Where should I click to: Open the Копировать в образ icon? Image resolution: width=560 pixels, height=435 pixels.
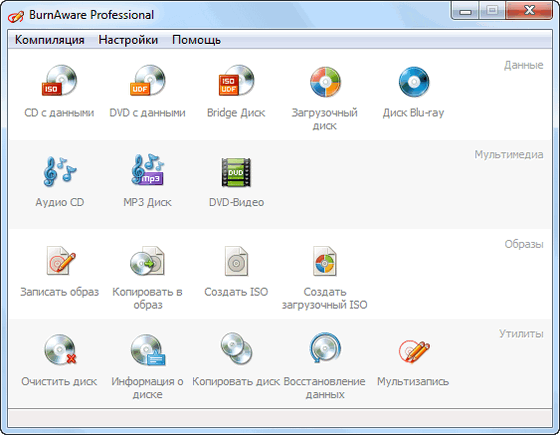click(x=148, y=261)
